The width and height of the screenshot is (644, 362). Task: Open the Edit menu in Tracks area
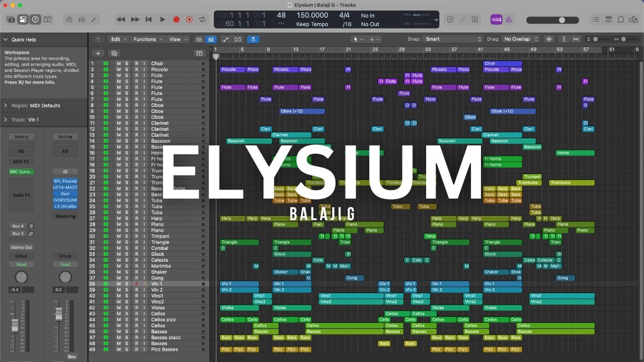click(x=118, y=39)
